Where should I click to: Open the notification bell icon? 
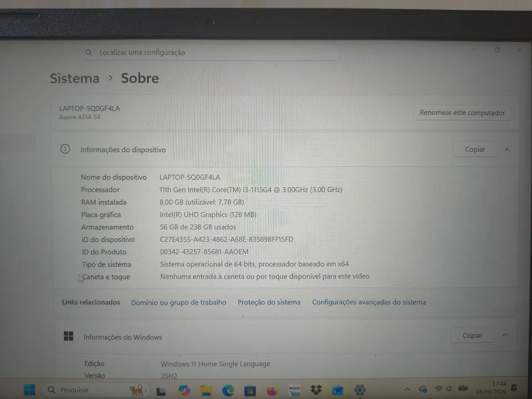click(x=514, y=388)
